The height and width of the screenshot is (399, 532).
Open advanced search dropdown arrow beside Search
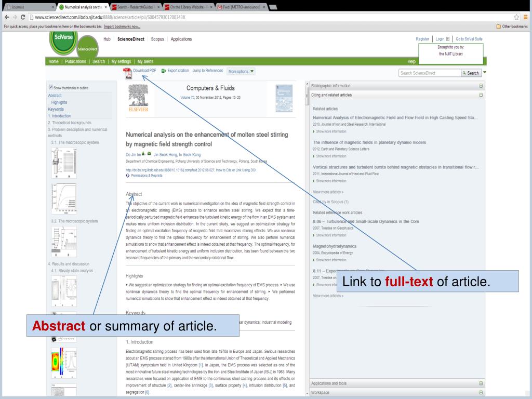485,72
